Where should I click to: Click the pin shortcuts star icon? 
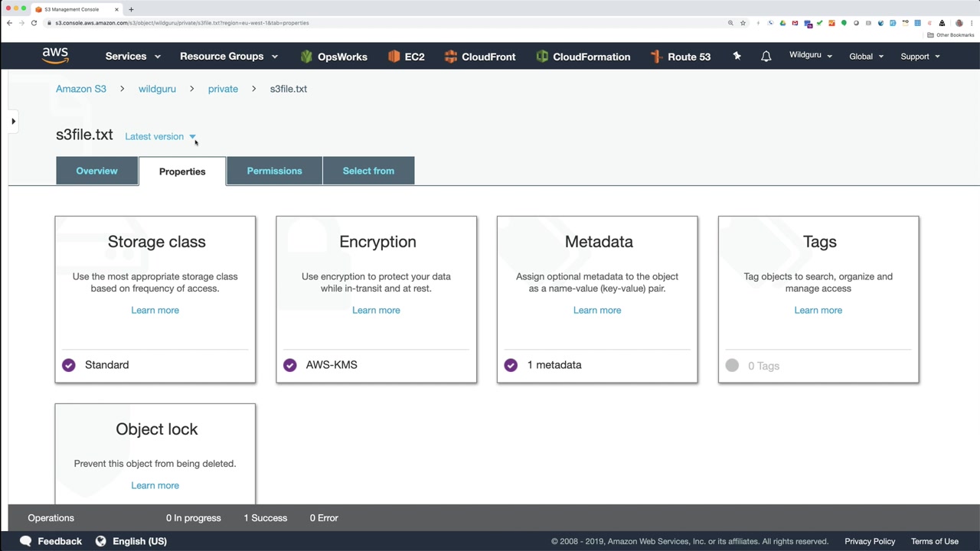[x=737, y=56]
